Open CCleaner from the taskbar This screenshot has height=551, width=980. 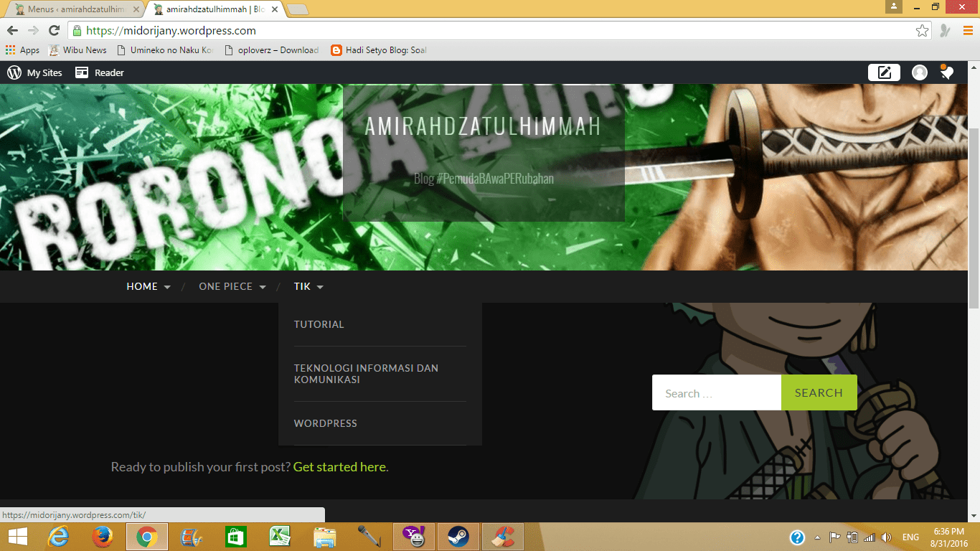(x=503, y=537)
